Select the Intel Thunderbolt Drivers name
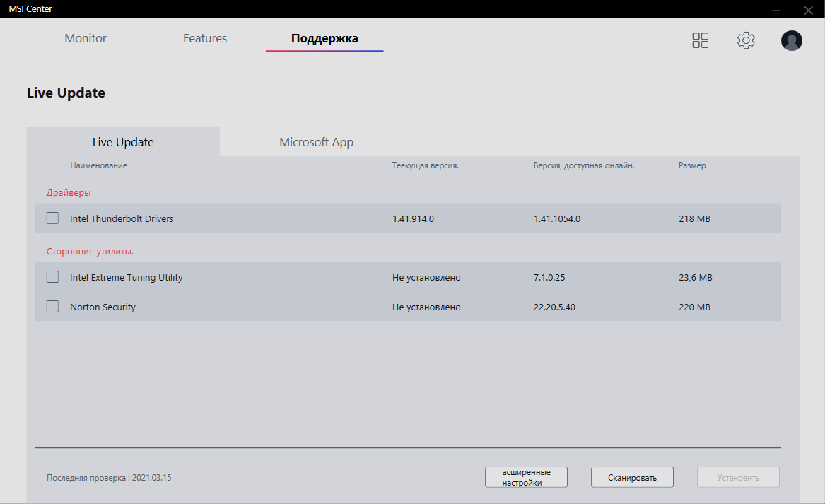 pos(122,218)
